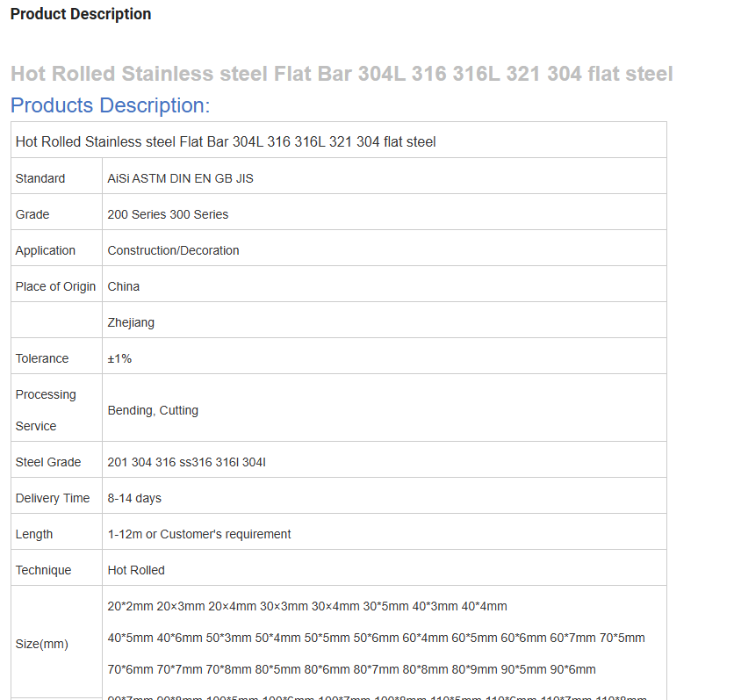This screenshot has width=734, height=700.
Task: Click the bold 'Product Description' section heading
Action: tap(81, 14)
